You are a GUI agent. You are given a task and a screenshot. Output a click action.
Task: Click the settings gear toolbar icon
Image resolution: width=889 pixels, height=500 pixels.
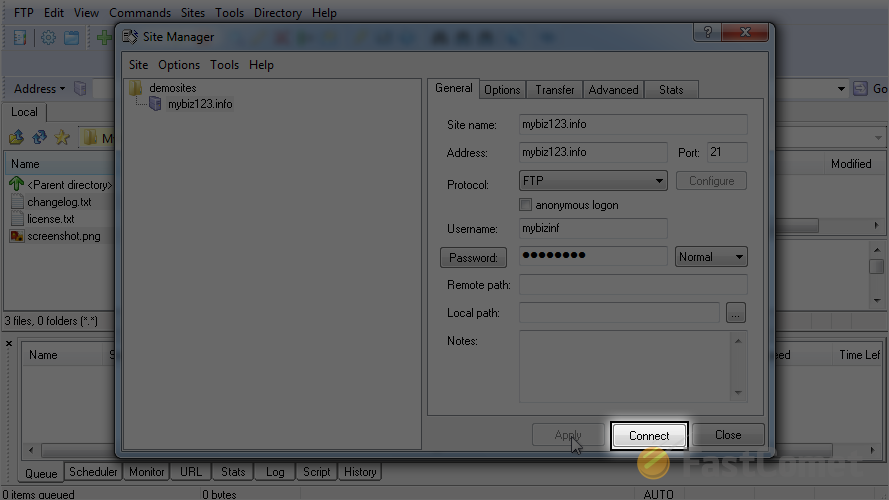pyautogui.click(x=47, y=38)
